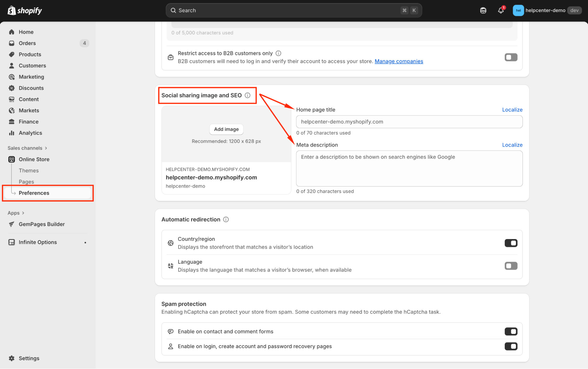Enable the B2B customers only toggle
588x369 pixels.
pyautogui.click(x=511, y=57)
